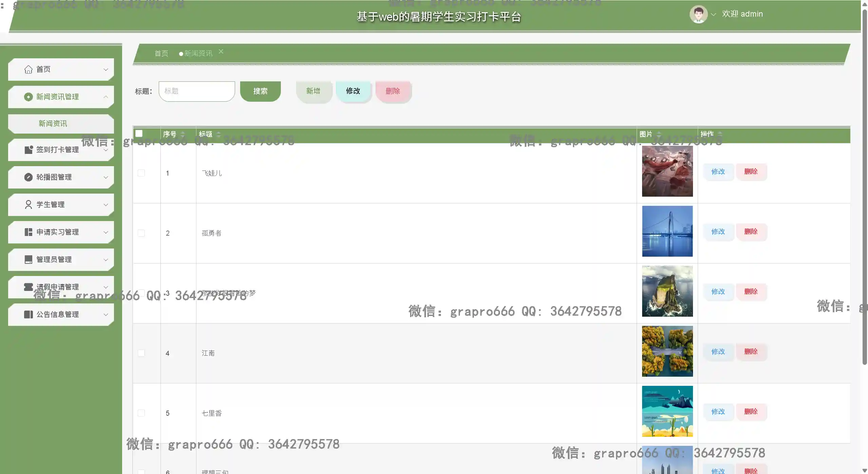Click 删除 on the 七里香 row
The image size is (868, 474).
752,411
